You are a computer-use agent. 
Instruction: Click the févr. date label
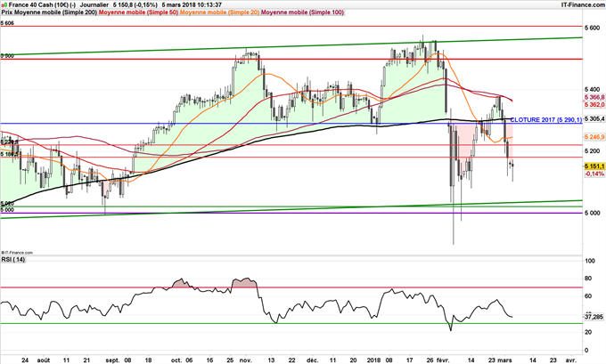pyautogui.click(x=443, y=360)
